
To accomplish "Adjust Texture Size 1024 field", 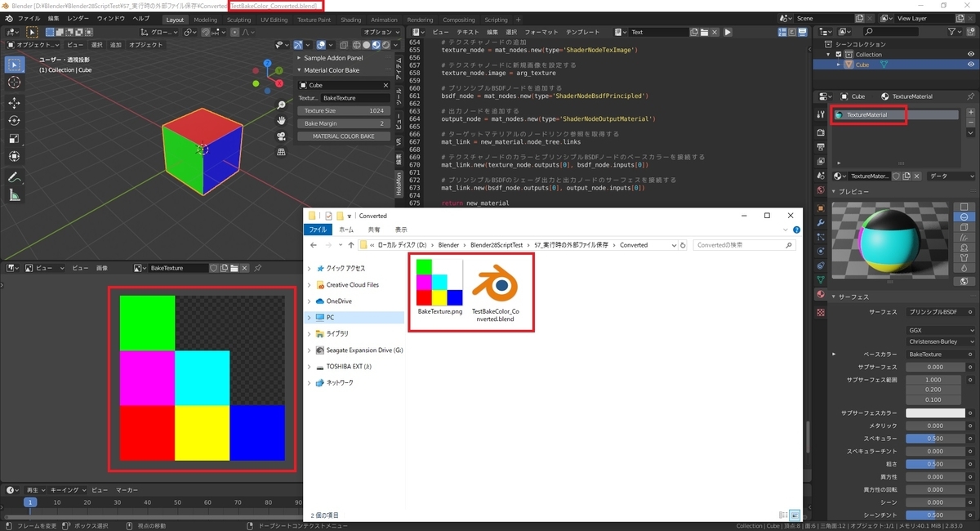I will [344, 110].
